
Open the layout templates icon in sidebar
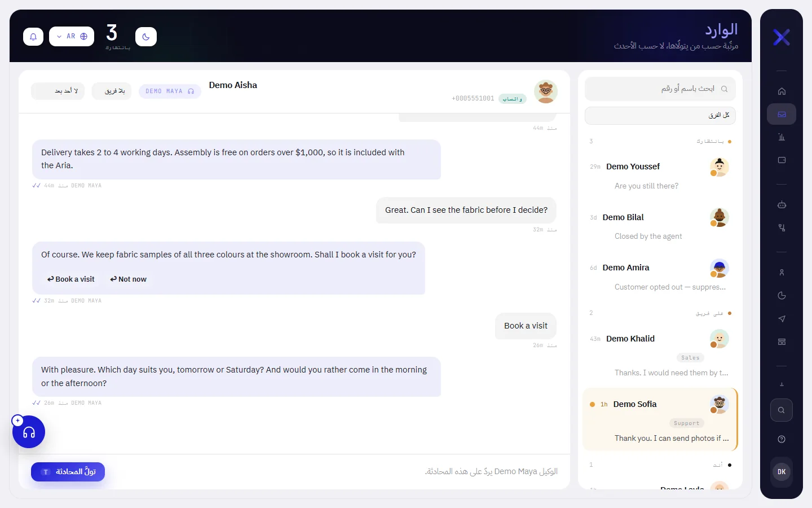(782, 342)
